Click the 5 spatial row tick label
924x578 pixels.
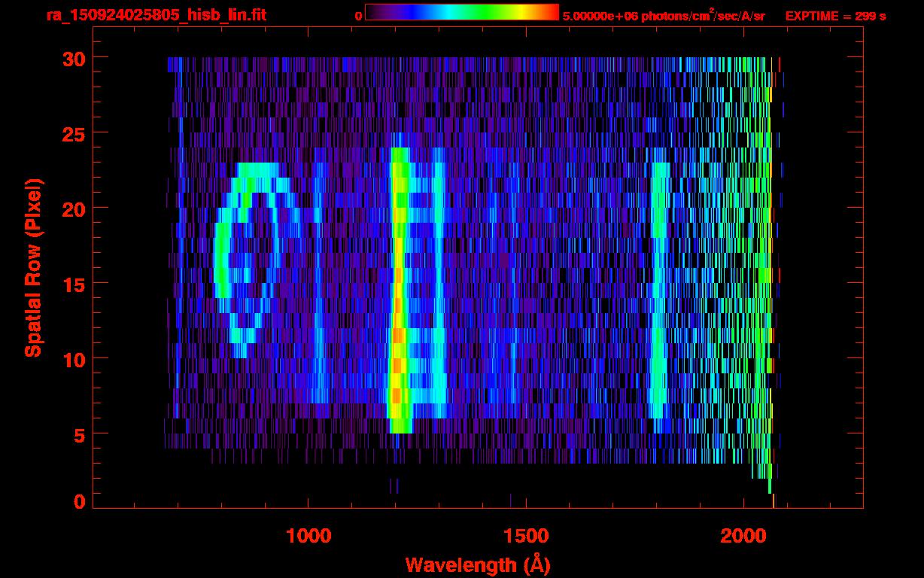click(x=81, y=434)
